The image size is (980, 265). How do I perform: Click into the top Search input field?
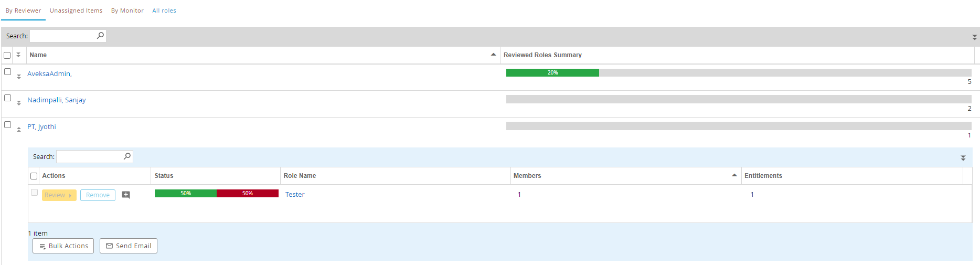click(62, 36)
